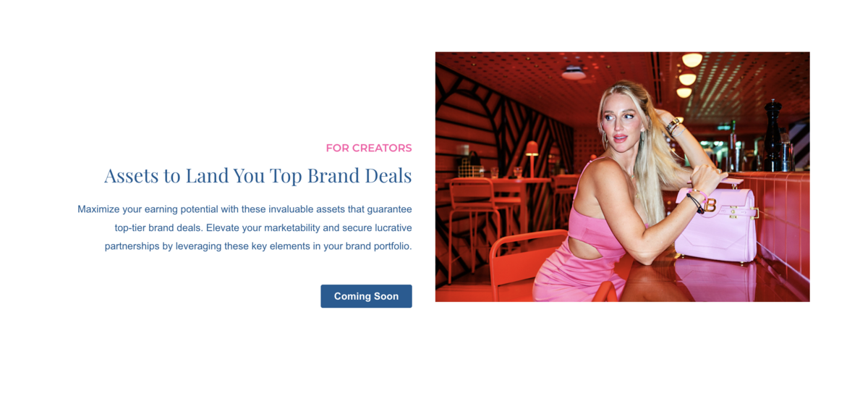Click the gold B logo on the handbag

coord(710,206)
